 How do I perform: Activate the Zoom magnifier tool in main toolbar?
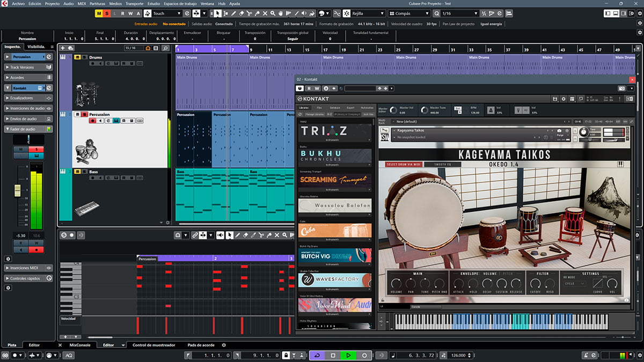273,13
